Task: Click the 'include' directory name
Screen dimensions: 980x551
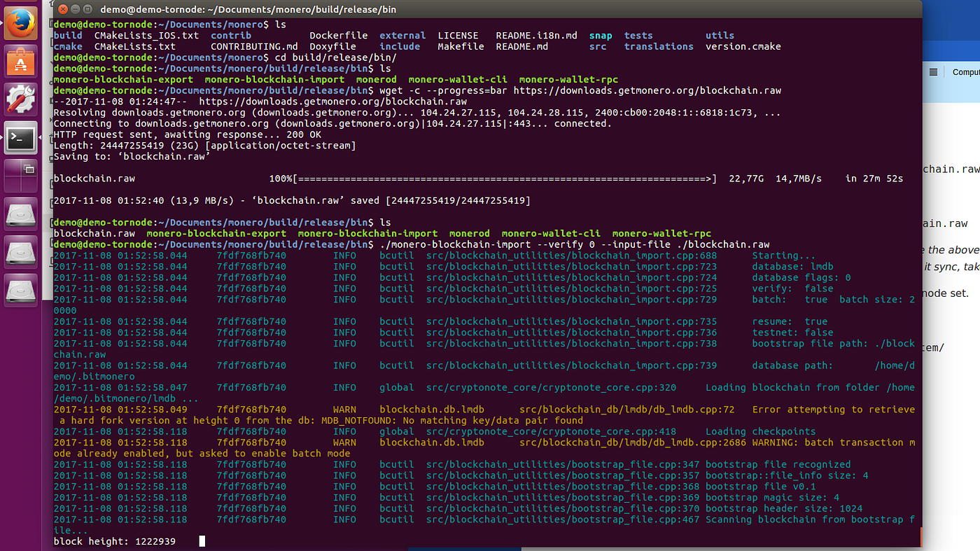Action: point(400,46)
